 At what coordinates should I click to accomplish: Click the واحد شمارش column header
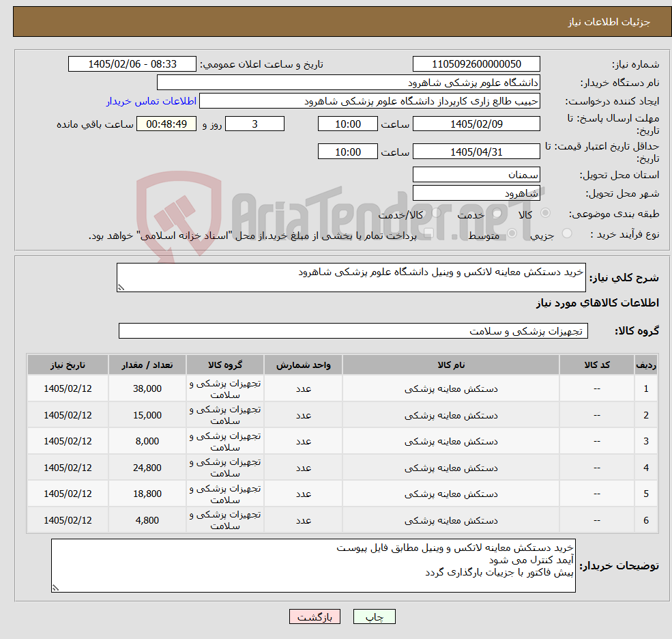click(303, 365)
